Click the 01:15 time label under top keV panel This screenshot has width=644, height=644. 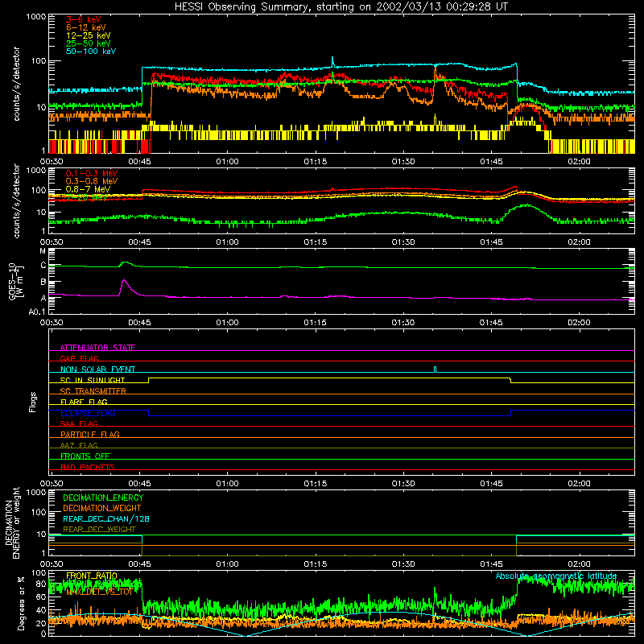point(316,162)
